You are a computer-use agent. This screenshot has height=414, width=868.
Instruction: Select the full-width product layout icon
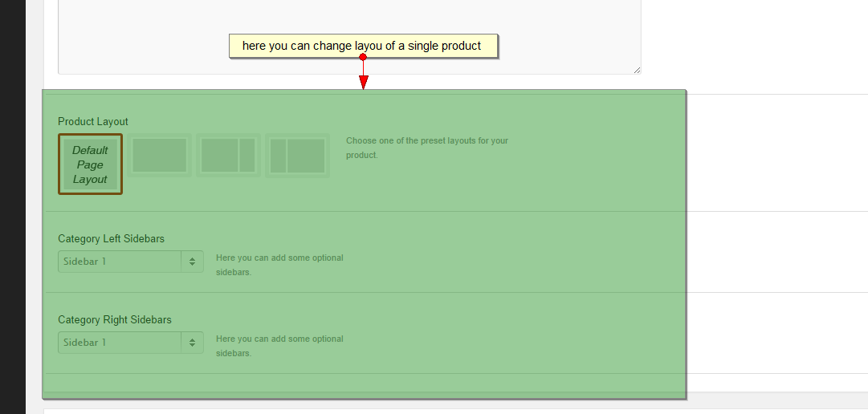[159, 155]
